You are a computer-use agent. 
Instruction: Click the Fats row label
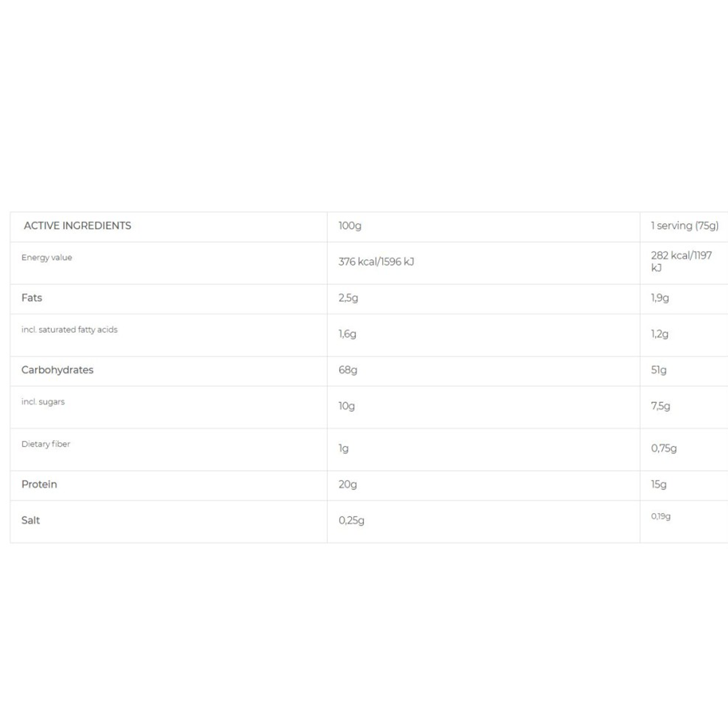[32, 297]
